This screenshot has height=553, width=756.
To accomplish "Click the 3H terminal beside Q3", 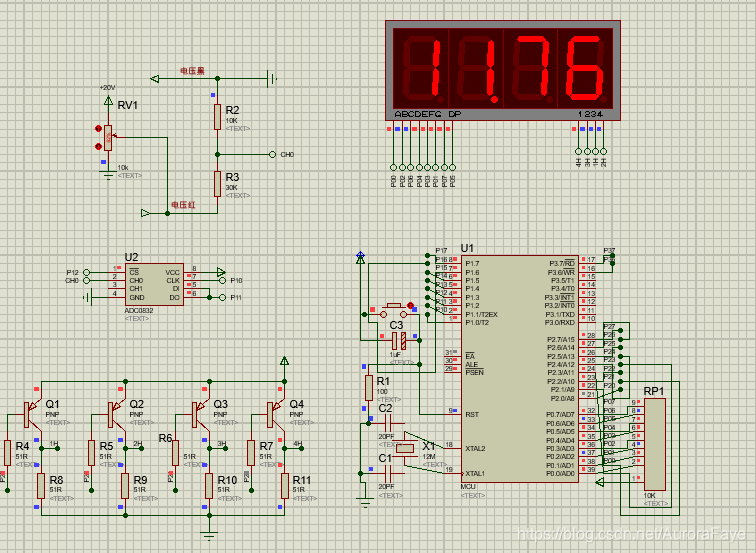I will pyautogui.click(x=226, y=448).
